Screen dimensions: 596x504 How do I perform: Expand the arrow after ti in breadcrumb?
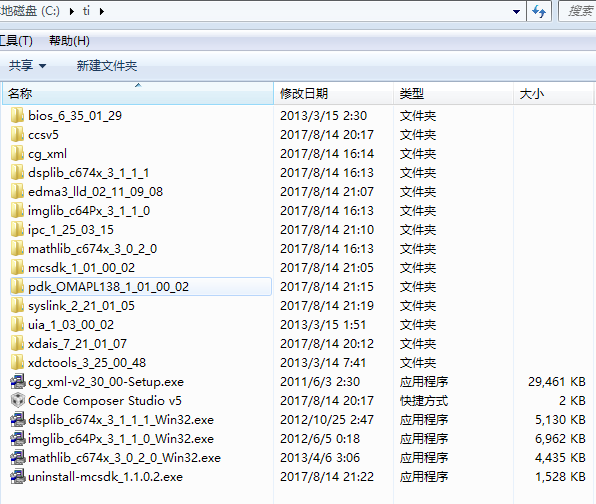point(101,11)
